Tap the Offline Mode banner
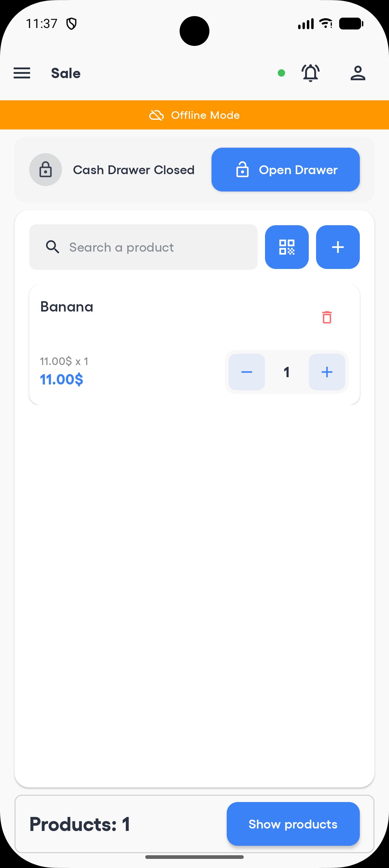Viewport: 389px width, 868px height. coord(194,115)
